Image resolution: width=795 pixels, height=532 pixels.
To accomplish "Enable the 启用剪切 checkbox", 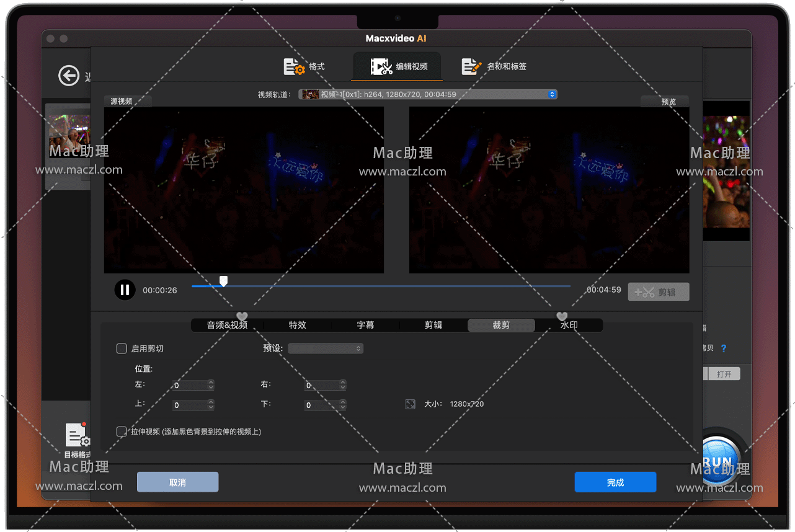I will point(122,348).
